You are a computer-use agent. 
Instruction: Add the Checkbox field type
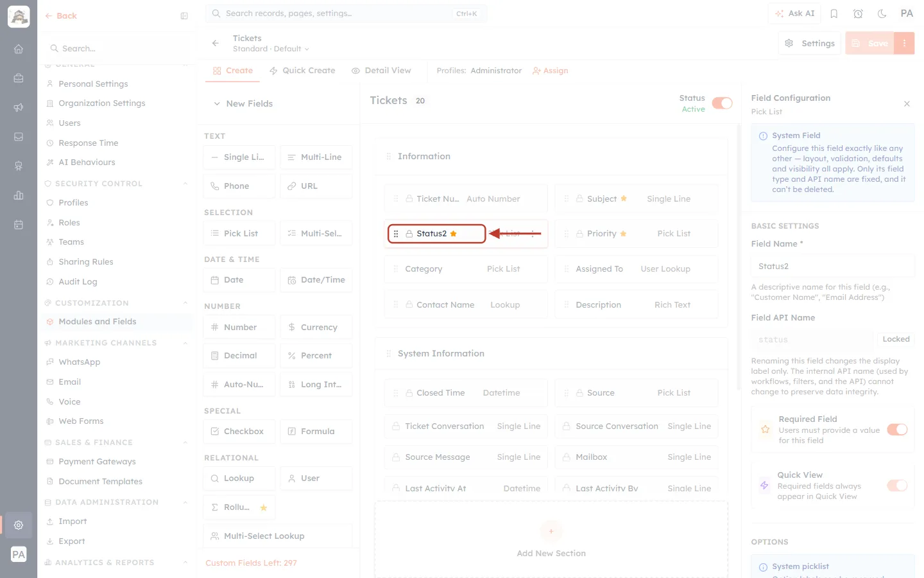[x=239, y=432]
